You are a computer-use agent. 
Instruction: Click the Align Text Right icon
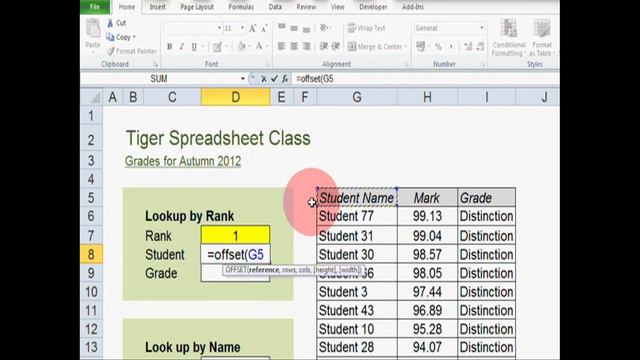coord(306,47)
